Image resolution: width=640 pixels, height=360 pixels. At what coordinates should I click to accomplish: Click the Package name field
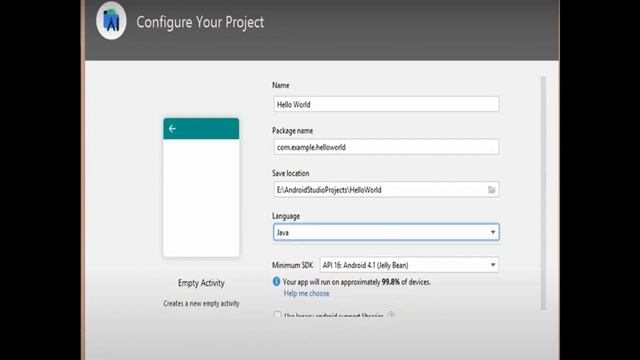[x=386, y=147]
